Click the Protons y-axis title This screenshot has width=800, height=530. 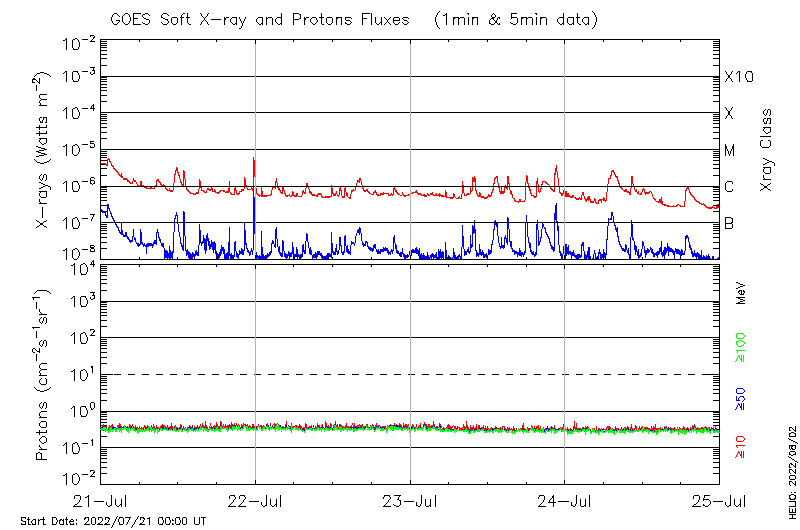(x=43, y=374)
